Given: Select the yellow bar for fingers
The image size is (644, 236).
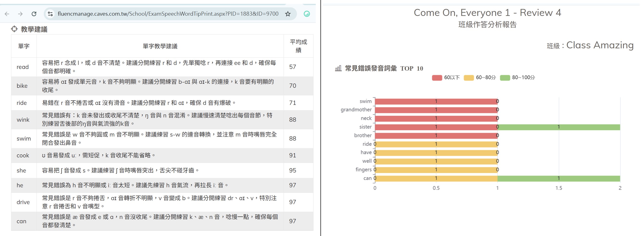Looking at the screenshot, I should [436, 170].
